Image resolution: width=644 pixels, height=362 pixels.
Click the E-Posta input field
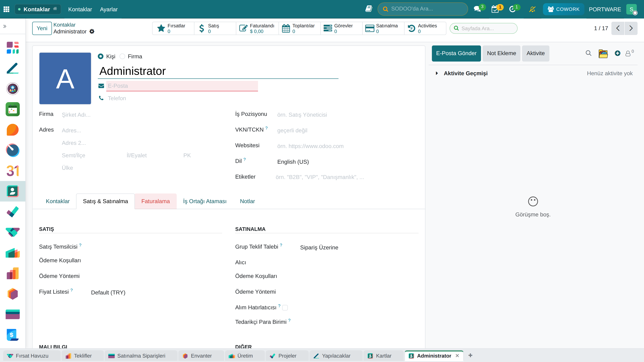182,86
